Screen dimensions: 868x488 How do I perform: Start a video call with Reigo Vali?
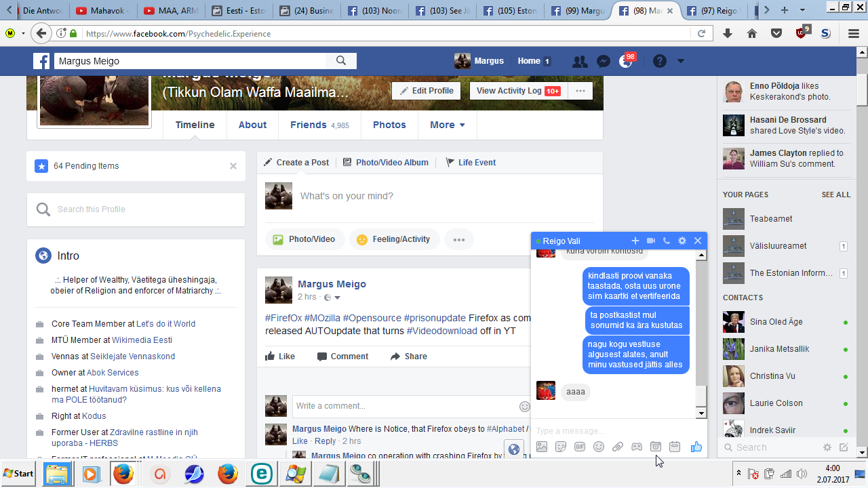click(651, 241)
